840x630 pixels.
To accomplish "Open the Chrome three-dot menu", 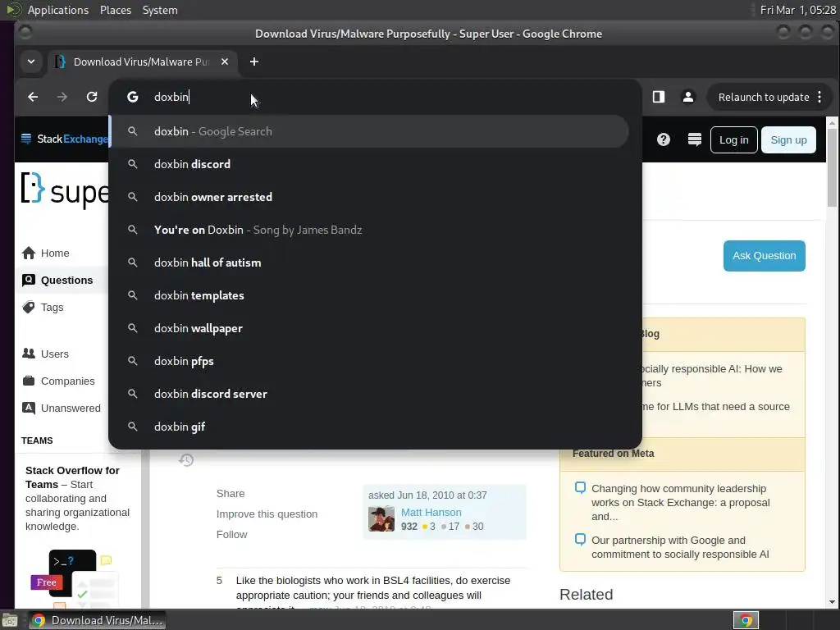I will (x=819, y=97).
